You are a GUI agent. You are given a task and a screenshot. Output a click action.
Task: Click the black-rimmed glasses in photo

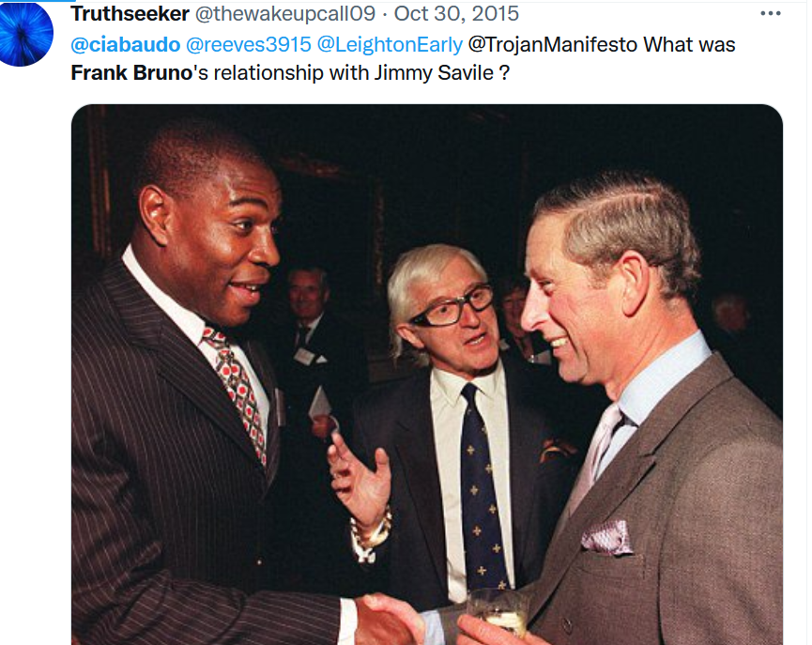(x=453, y=308)
